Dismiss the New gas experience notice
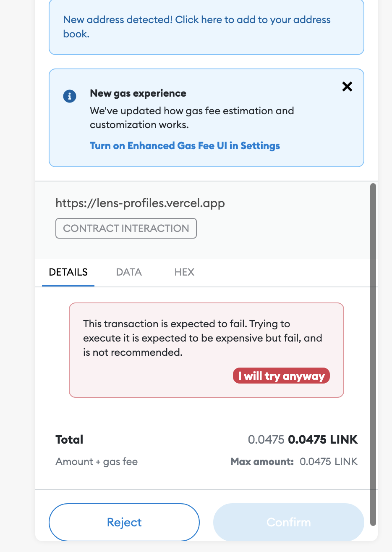Screen dimensions: 392x552 pyautogui.click(x=347, y=87)
